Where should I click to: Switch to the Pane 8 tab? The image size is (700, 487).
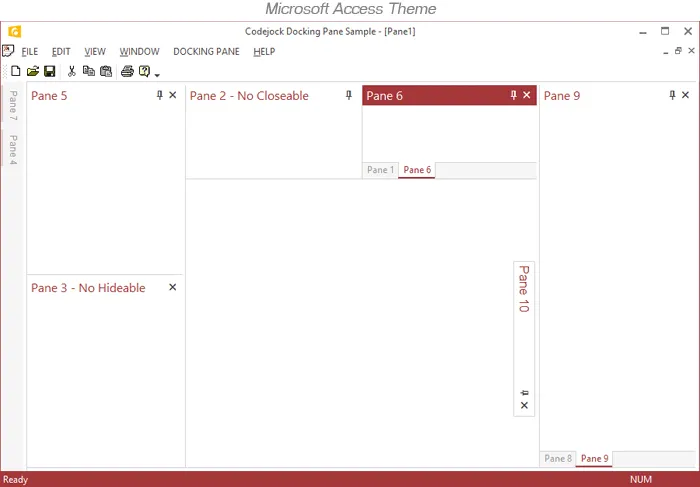[x=558, y=458]
